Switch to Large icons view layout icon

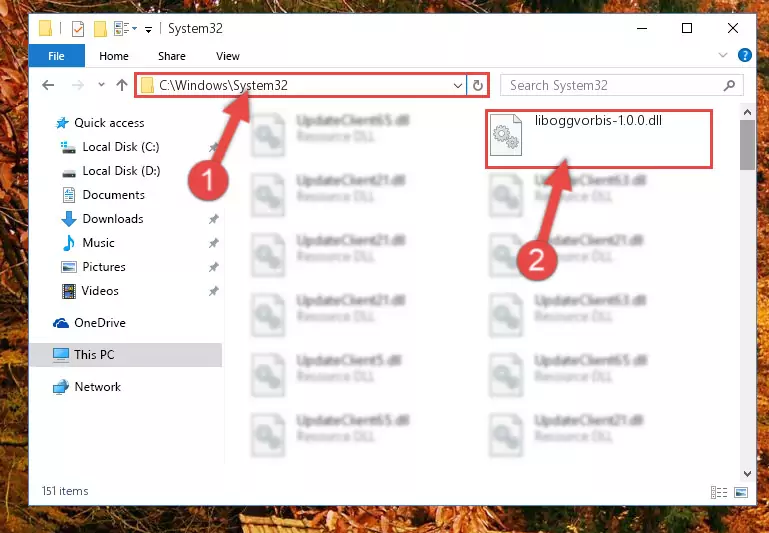741,492
